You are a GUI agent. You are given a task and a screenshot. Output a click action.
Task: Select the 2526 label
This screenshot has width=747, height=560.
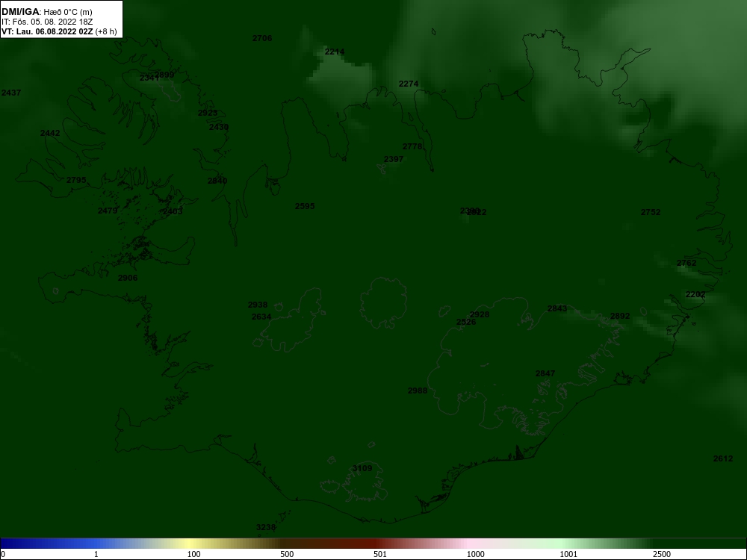point(466,322)
